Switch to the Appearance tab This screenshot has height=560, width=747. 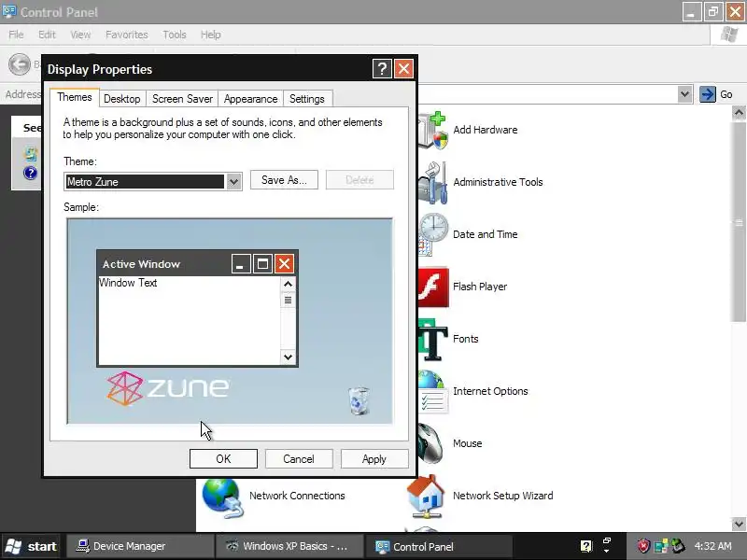250,99
